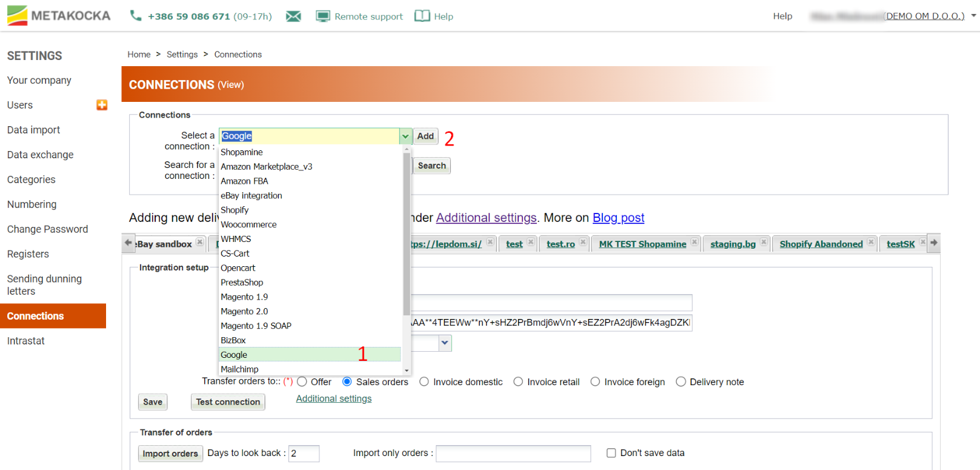Click the Search button
This screenshot has width=980, height=470.
[432, 166]
